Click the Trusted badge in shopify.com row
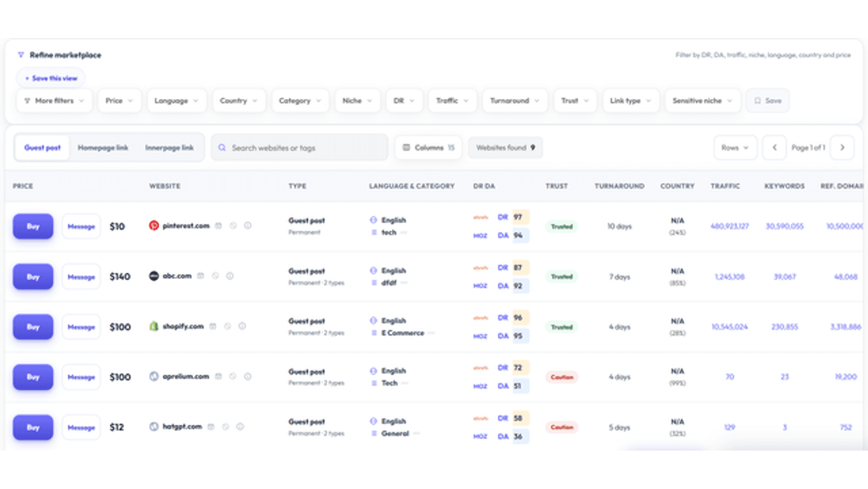Image resolution: width=868 pixels, height=489 pixels. pyautogui.click(x=562, y=327)
